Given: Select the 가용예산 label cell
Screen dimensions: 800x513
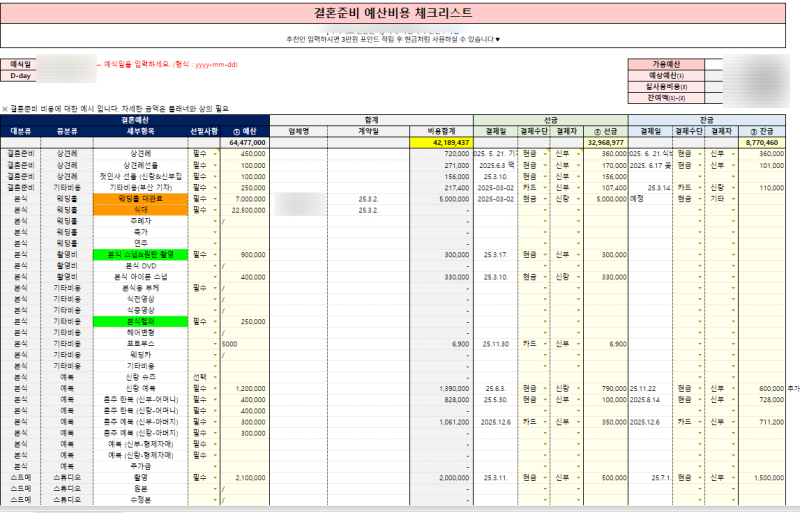Looking at the screenshot, I should pyautogui.click(x=666, y=64).
